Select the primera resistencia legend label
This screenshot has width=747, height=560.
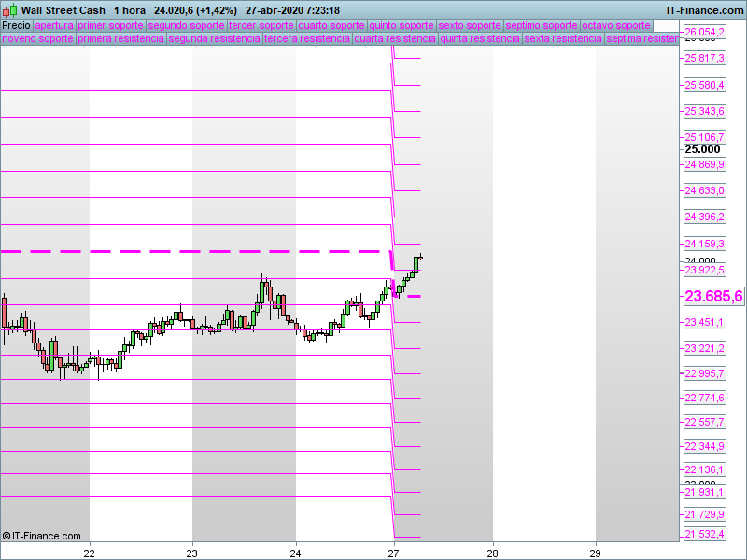121,38
